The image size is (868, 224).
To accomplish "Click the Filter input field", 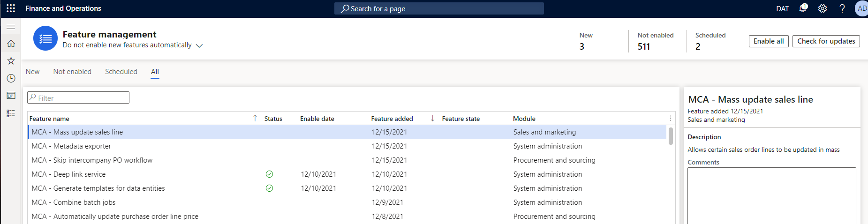I will (78, 97).
